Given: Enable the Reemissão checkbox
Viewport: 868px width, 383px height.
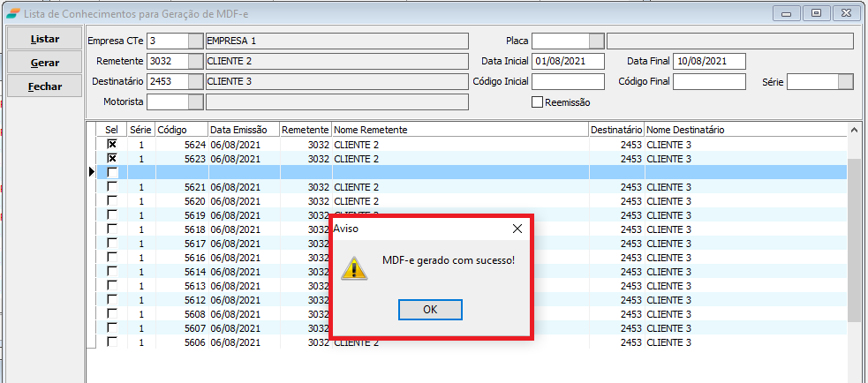Looking at the screenshot, I should [537, 102].
